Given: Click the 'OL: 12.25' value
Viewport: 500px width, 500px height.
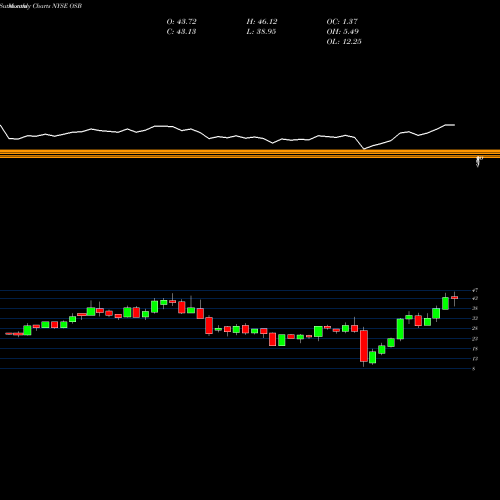Looking at the screenshot, I should (x=344, y=42).
